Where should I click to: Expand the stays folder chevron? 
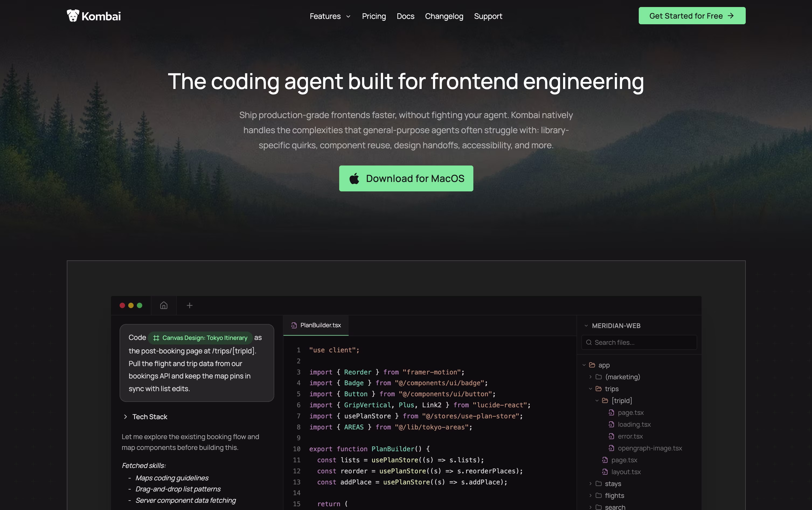point(591,483)
